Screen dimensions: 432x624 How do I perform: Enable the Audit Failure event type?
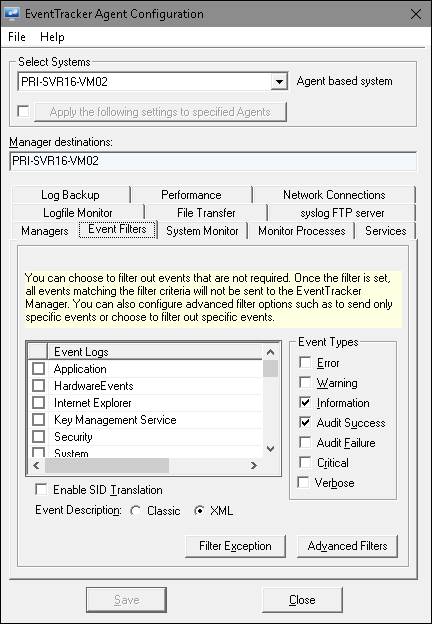[x=305, y=442]
